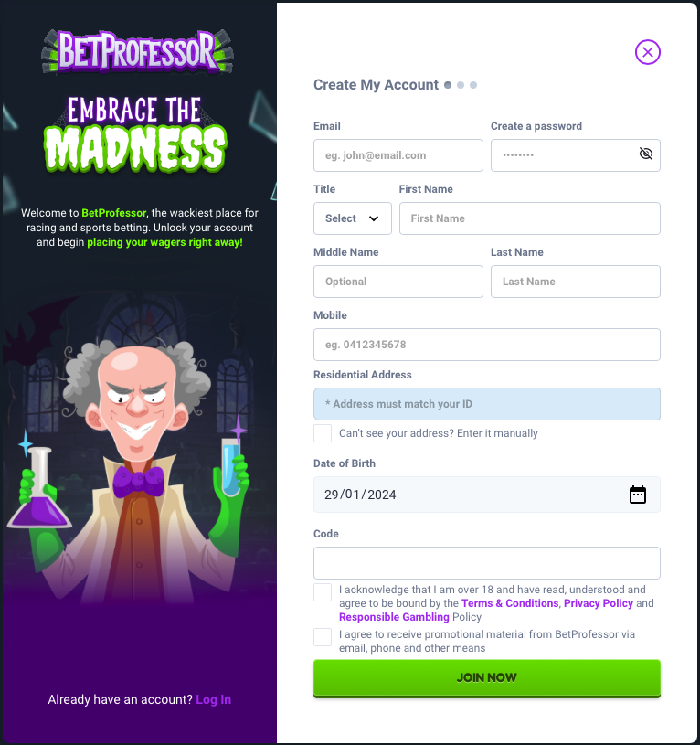The width and height of the screenshot is (700, 745).
Task: Close the signup form with X icon
Action: 647,52
